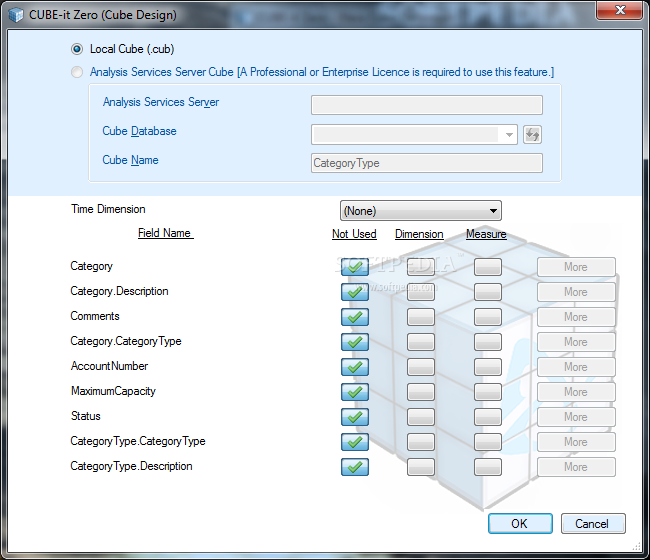Click More for the CategoryType.CategoryType row
650x560 pixels.
point(576,442)
